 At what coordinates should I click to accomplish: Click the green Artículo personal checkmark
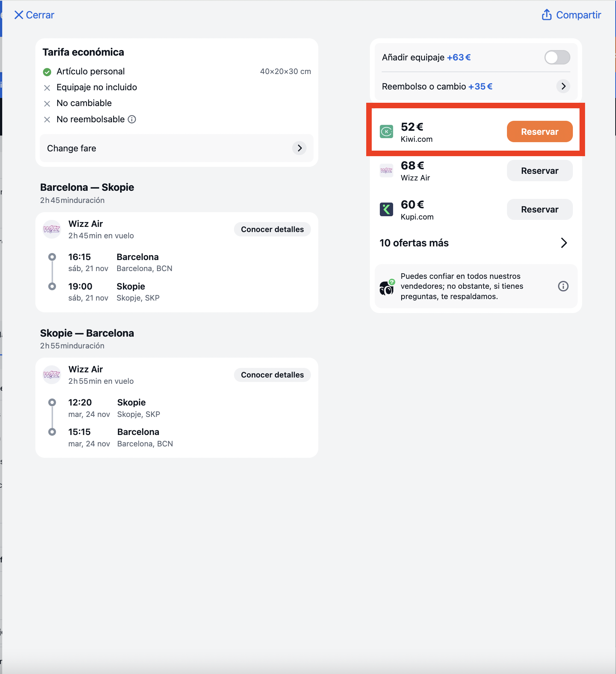pyautogui.click(x=47, y=72)
